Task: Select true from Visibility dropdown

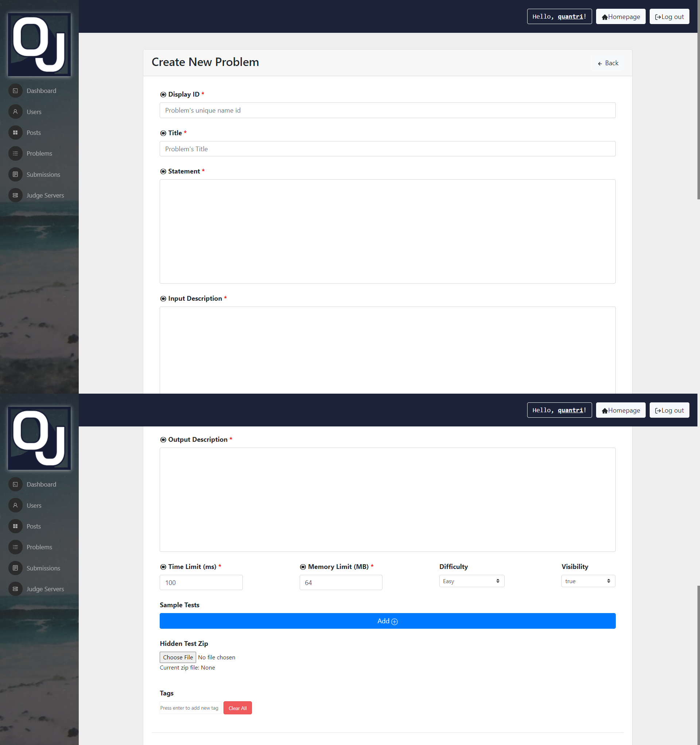Action: tap(587, 581)
